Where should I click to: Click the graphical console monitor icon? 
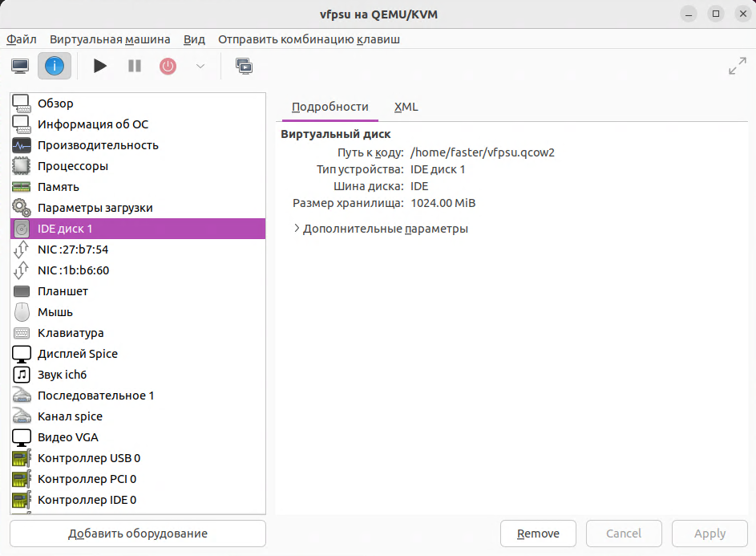coord(20,66)
